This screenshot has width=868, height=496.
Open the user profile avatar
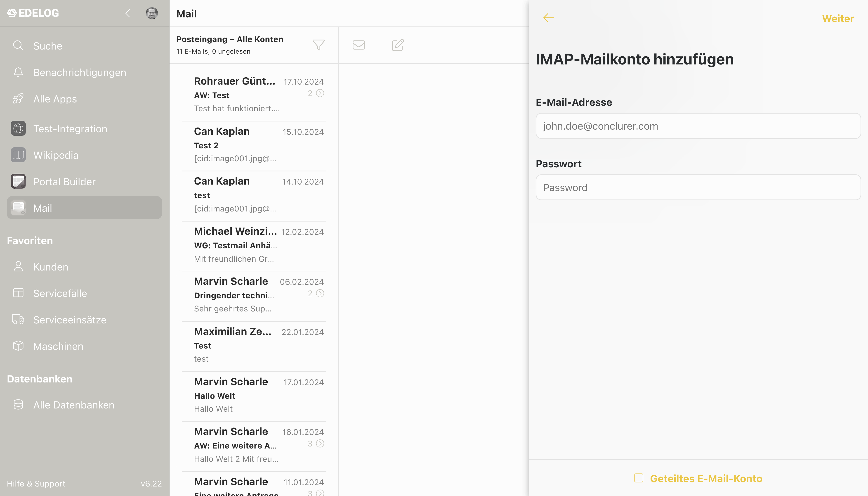151,13
